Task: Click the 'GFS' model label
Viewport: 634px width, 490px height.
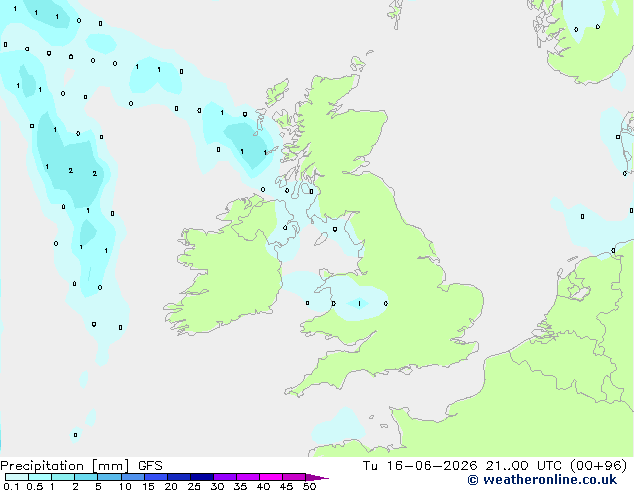Action: 150,466
